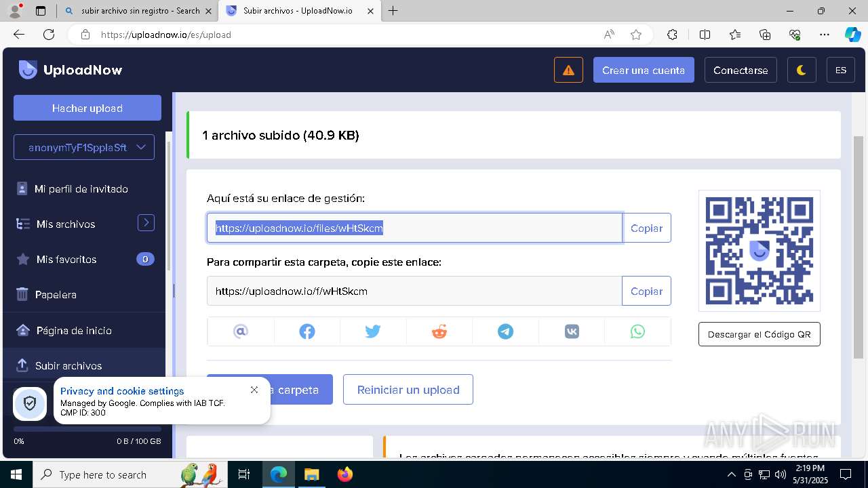
Task: Select Subir archivos in sidebar
Action: click(x=68, y=366)
